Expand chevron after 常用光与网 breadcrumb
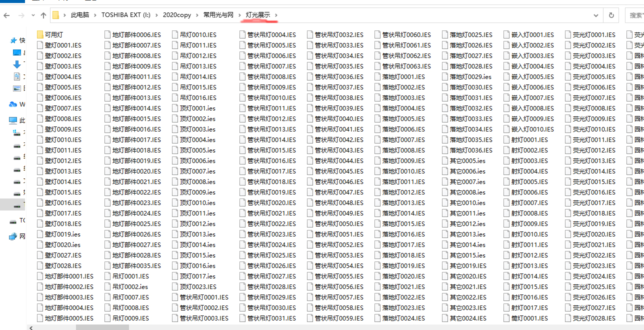Viewport: 644px width, 330px height. point(239,15)
